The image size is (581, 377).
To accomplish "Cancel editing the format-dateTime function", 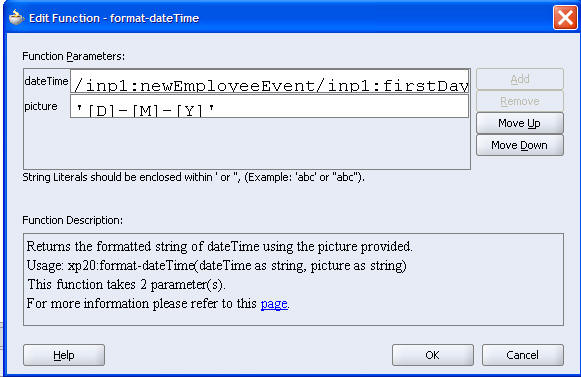I will [x=522, y=355].
